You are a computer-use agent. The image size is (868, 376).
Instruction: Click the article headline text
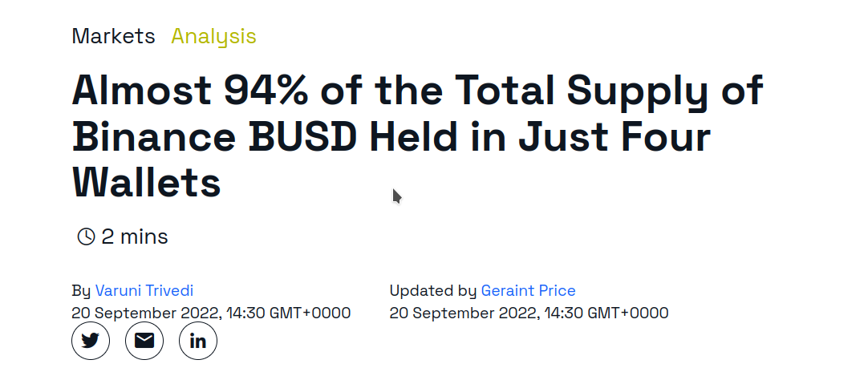click(x=417, y=136)
